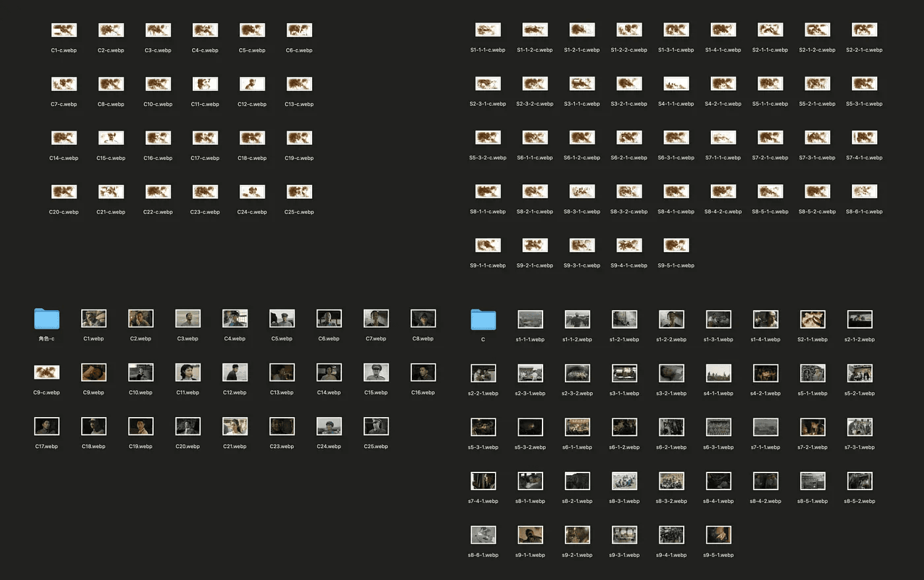
Task: Click the C12-c.webp file icon
Action: point(252,84)
